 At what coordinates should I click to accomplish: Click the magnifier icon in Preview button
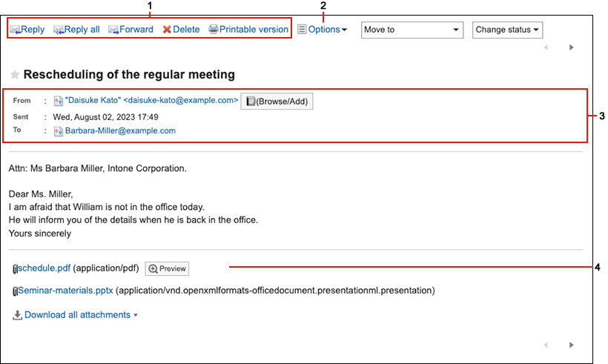point(153,268)
